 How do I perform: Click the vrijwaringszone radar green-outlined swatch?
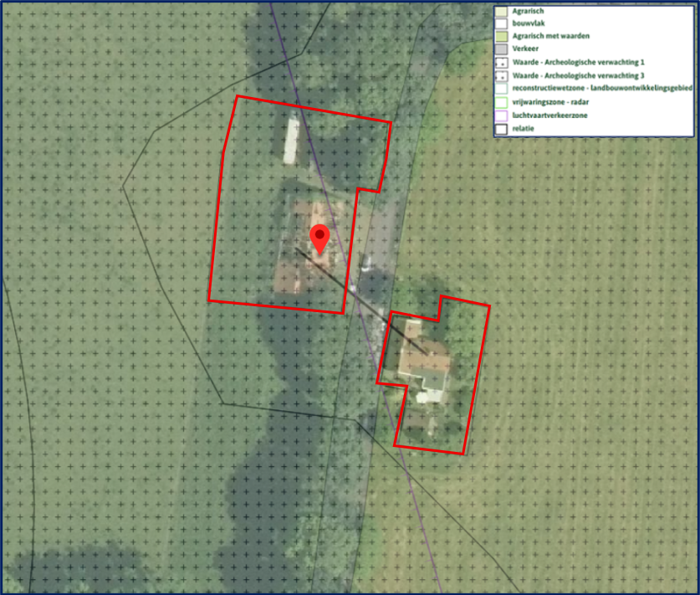[x=501, y=102]
